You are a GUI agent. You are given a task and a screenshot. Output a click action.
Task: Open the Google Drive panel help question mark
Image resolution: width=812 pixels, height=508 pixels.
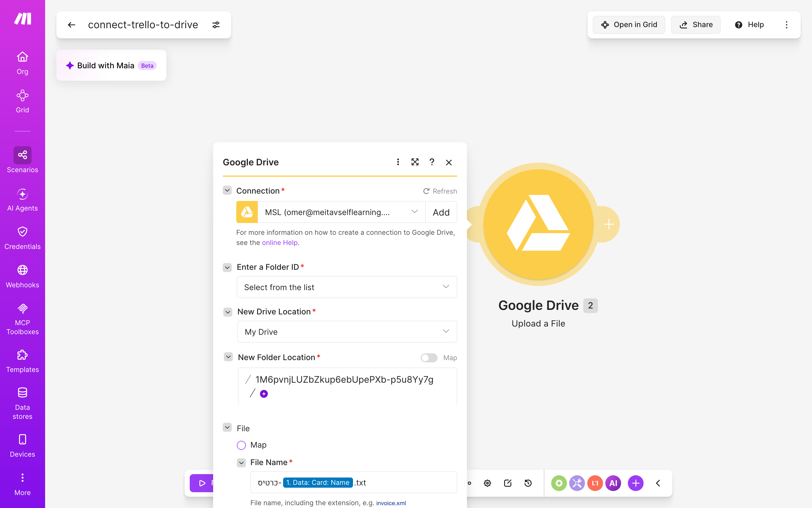click(432, 162)
